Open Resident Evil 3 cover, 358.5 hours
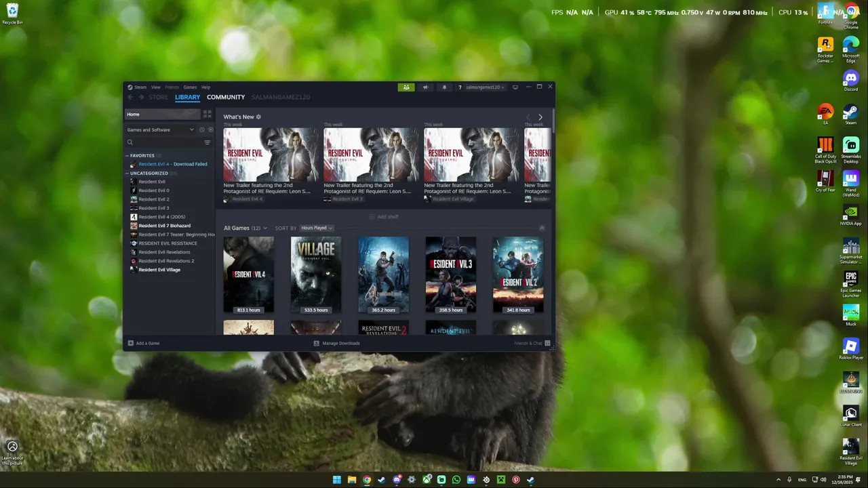The height and width of the screenshot is (488, 868). tap(451, 275)
